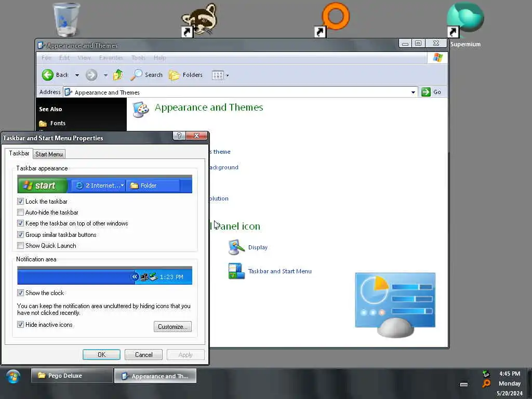The width and height of the screenshot is (532, 399).
Task: Open the raccoon shortcut on desktop
Action: [199, 20]
